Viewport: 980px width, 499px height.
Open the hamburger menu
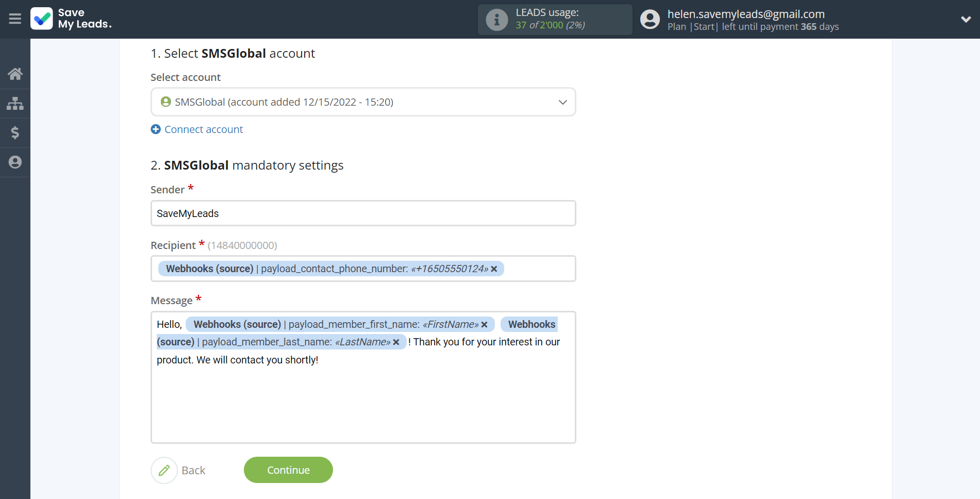pyautogui.click(x=15, y=19)
